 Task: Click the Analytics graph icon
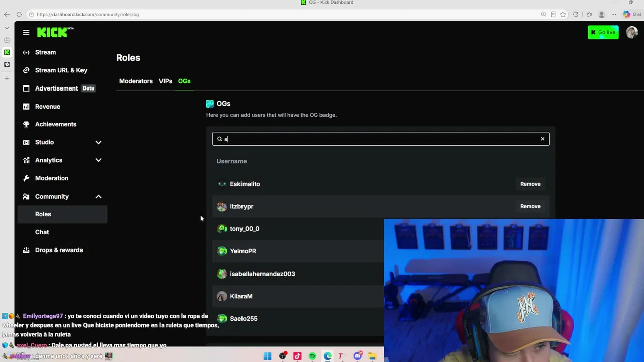pos(26,160)
